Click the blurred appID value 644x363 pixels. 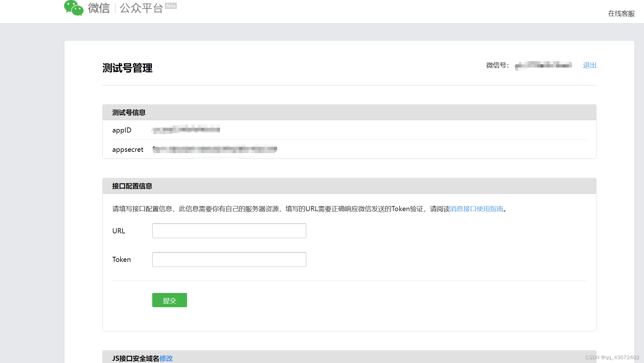coord(186,129)
